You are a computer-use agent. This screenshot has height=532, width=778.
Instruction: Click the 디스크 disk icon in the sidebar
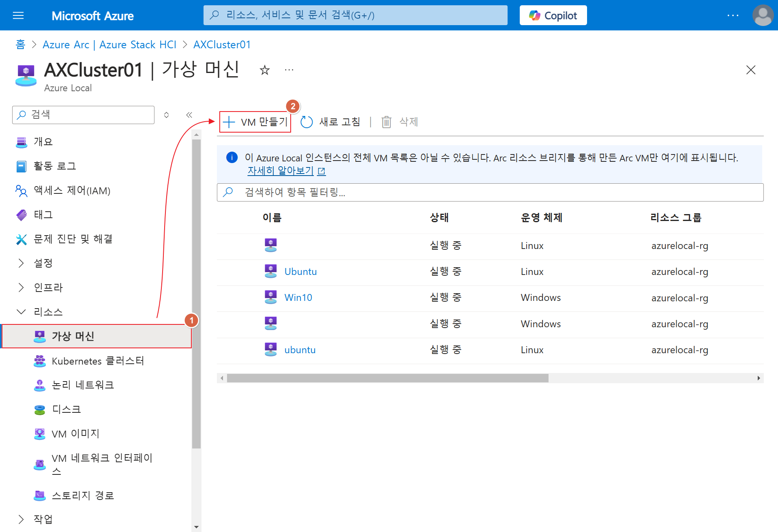click(x=40, y=410)
